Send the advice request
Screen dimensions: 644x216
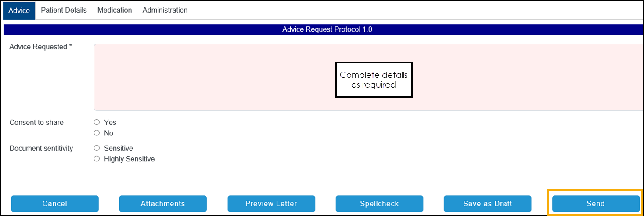pyautogui.click(x=596, y=204)
